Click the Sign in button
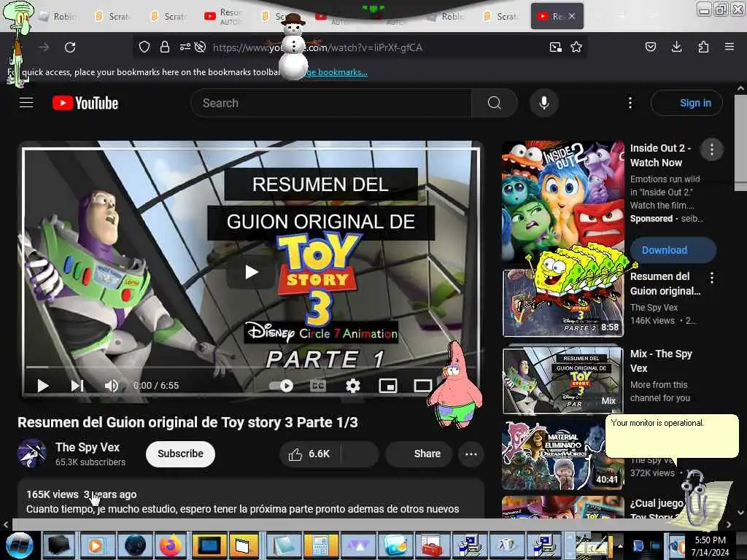 (x=686, y=103)
